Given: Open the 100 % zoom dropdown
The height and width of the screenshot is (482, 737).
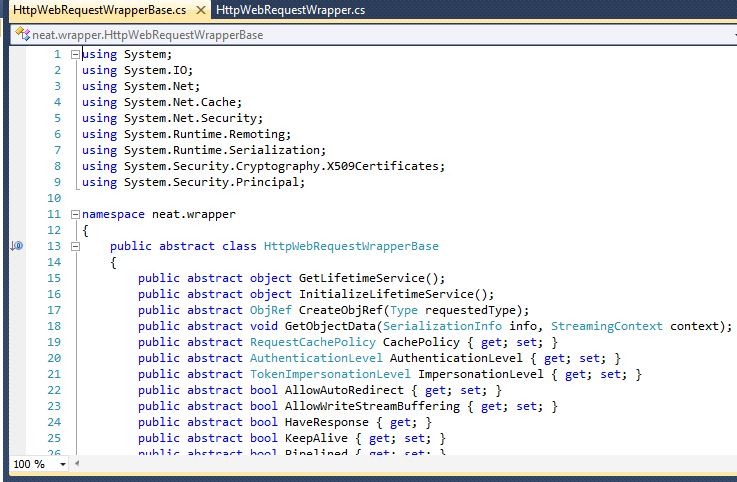Looking at the screenshot, I should (x=63, y=465).
